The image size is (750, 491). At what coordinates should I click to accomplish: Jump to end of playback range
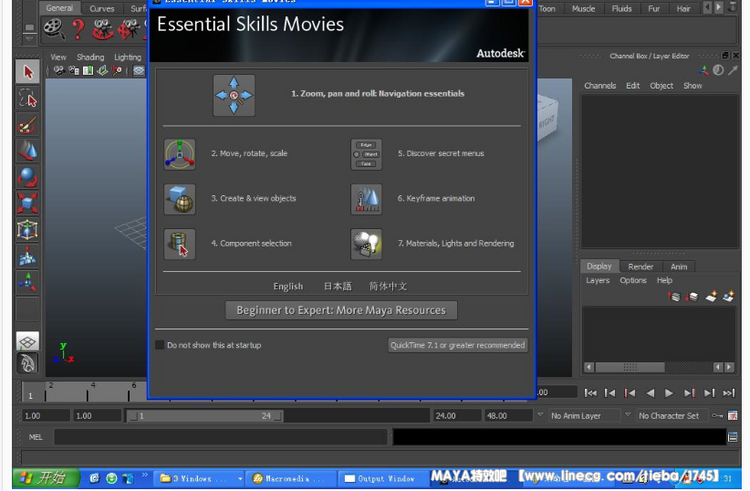coord(728,393)
